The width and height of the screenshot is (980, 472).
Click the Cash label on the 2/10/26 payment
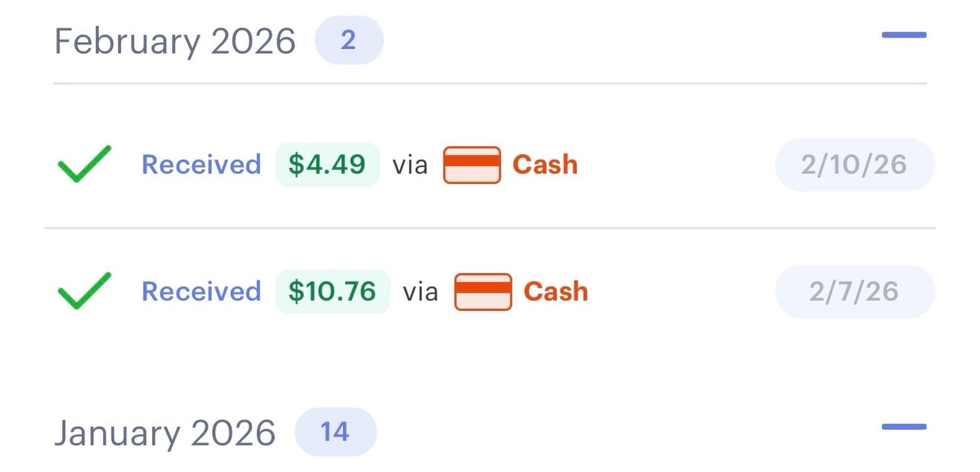pyautogui.click(x=545, y=164)
